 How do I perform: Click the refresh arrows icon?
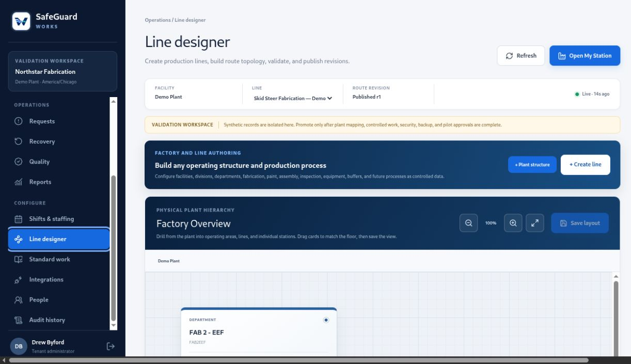(510, 56)
